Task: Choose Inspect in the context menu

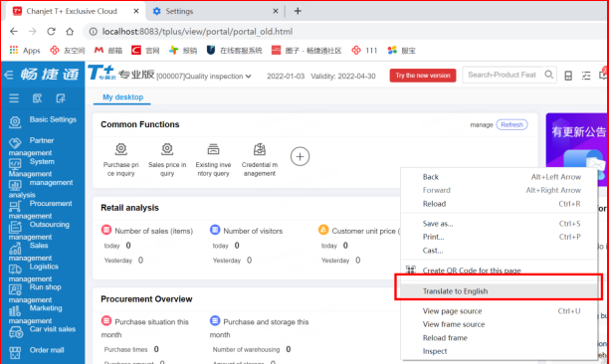Action: coord(500,351)
